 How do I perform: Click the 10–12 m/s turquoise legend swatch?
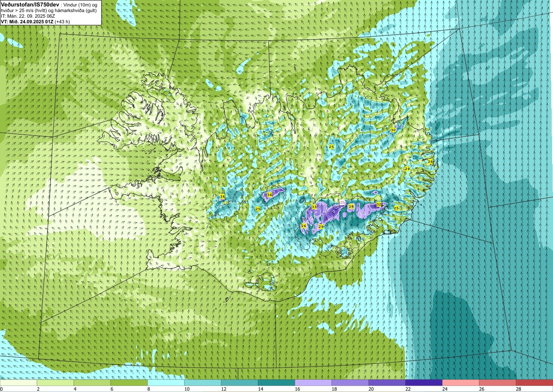(203, 383)
